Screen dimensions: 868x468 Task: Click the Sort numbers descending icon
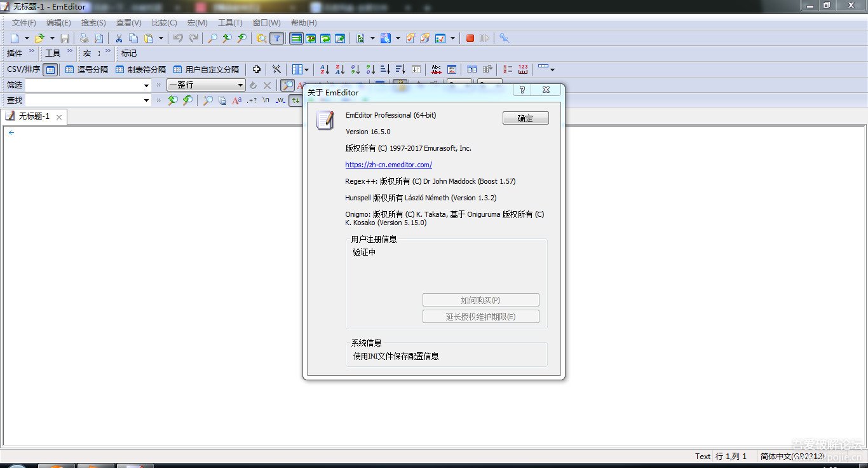point(370,69)
